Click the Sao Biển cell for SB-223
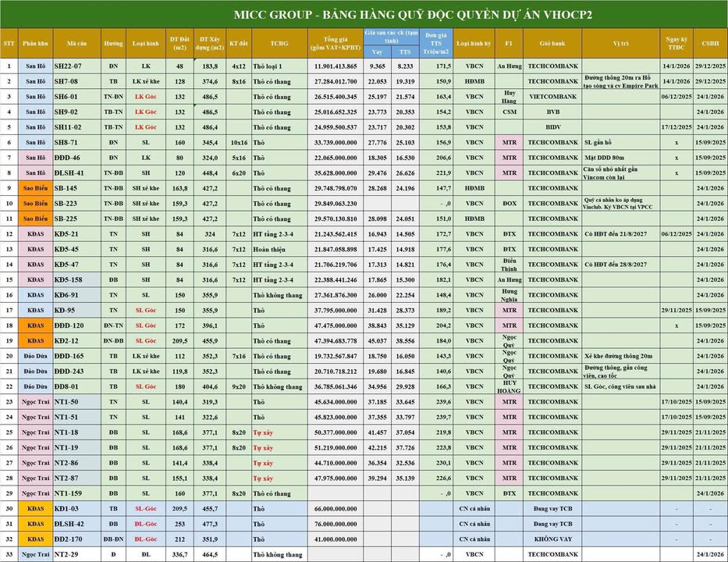This screenshot has width=728, height=562. tap(35, 203)
